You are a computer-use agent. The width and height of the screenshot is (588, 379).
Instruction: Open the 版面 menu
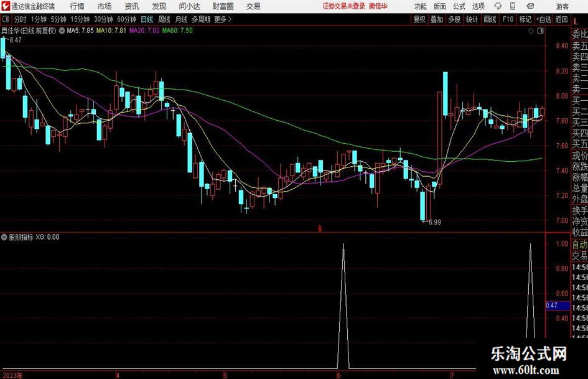(440, 6)
